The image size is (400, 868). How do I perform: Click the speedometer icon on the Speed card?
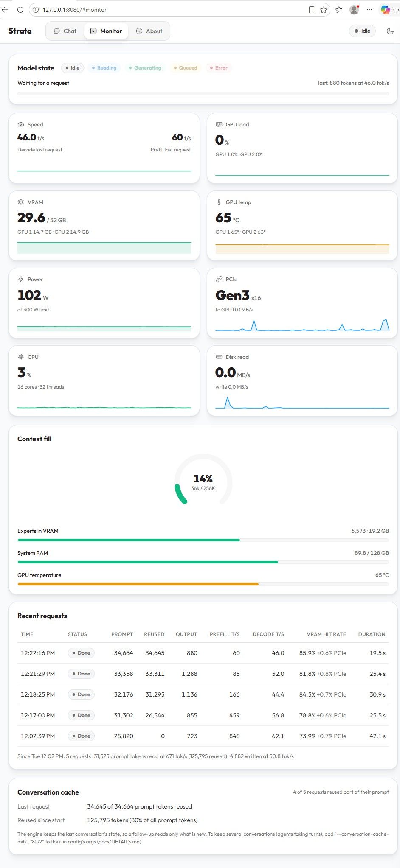[x=21, y=125]
